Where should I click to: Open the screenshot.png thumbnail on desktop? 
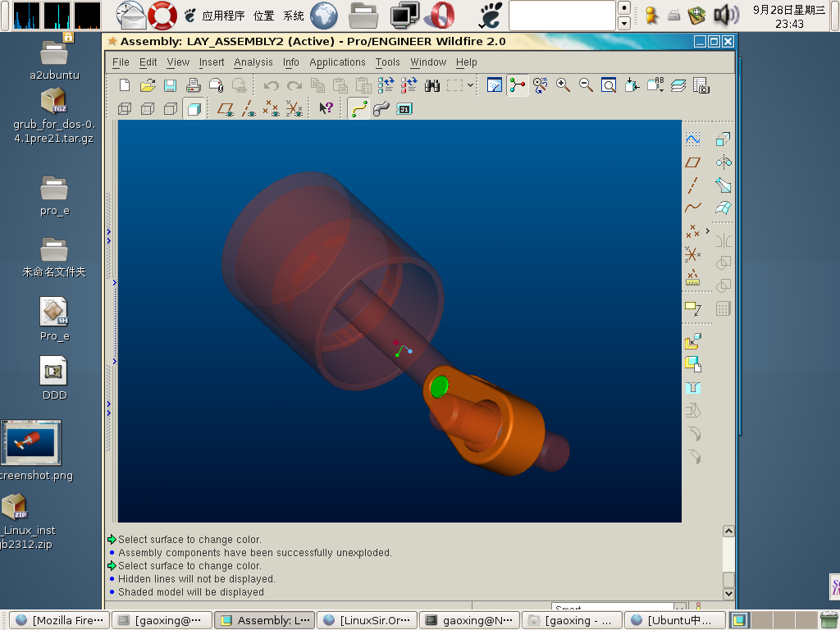point(31,442)
